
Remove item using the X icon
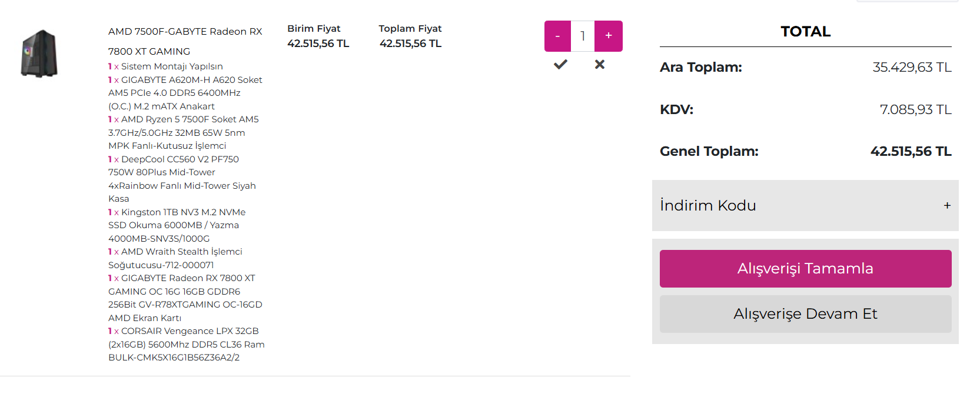pyautogui.click(x=600, y=64)
